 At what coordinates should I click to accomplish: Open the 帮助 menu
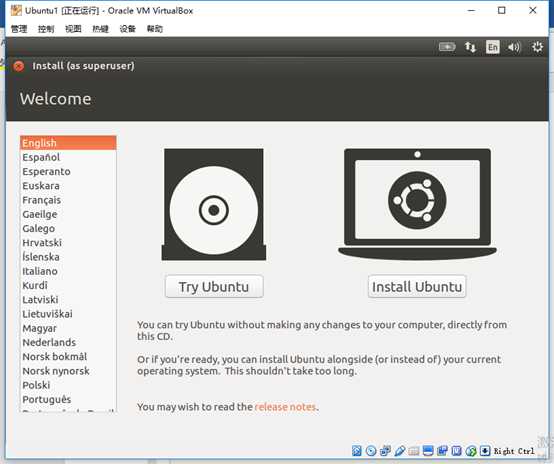[x=155, y=29]
